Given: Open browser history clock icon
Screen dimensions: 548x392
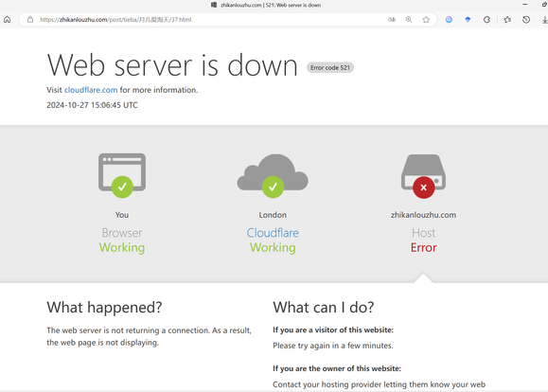Looking at the screenshot, I should tap(526, 20).
